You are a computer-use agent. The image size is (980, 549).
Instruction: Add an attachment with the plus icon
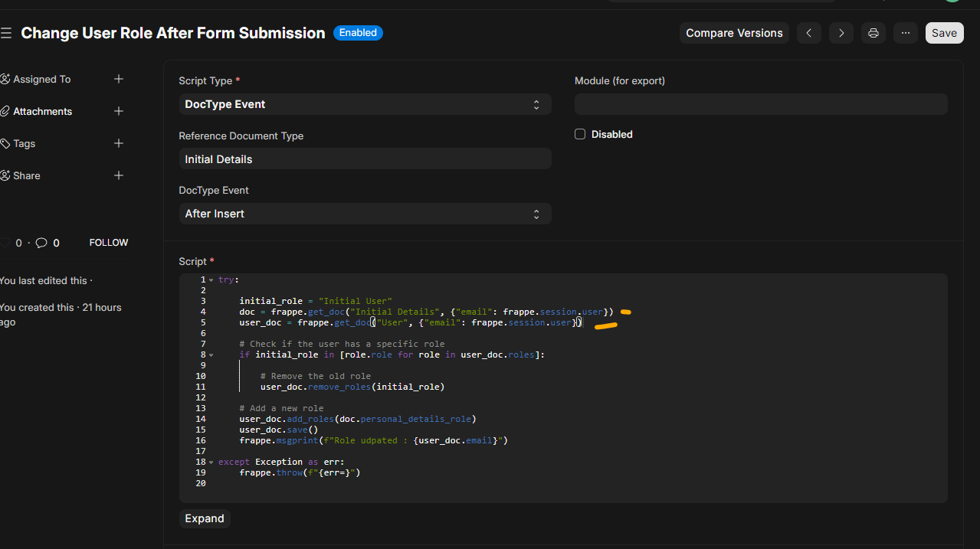[119, 111]
